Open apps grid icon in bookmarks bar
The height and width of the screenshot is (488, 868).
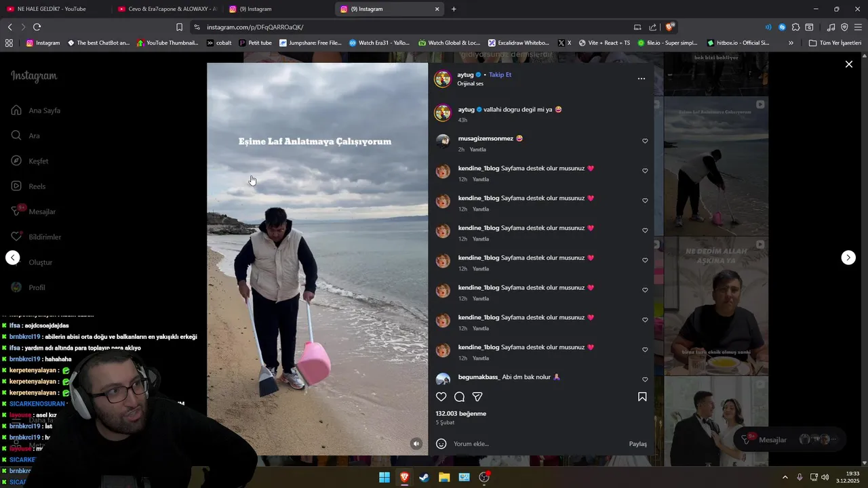[x=9, y=43]
